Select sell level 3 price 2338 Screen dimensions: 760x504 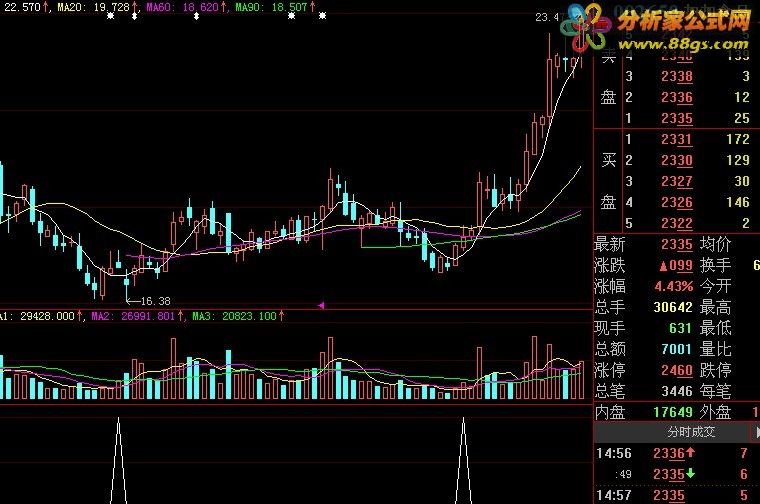[x=677, y=76]
